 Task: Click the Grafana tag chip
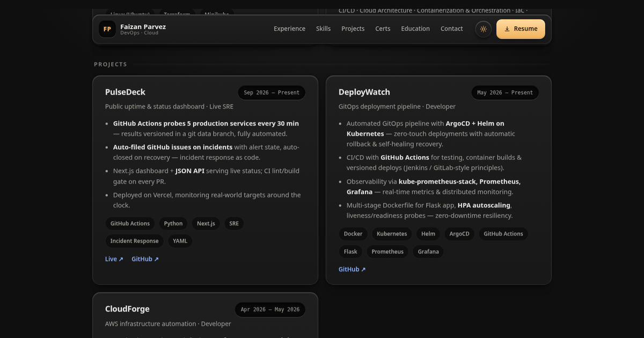[x=428, y=252]
